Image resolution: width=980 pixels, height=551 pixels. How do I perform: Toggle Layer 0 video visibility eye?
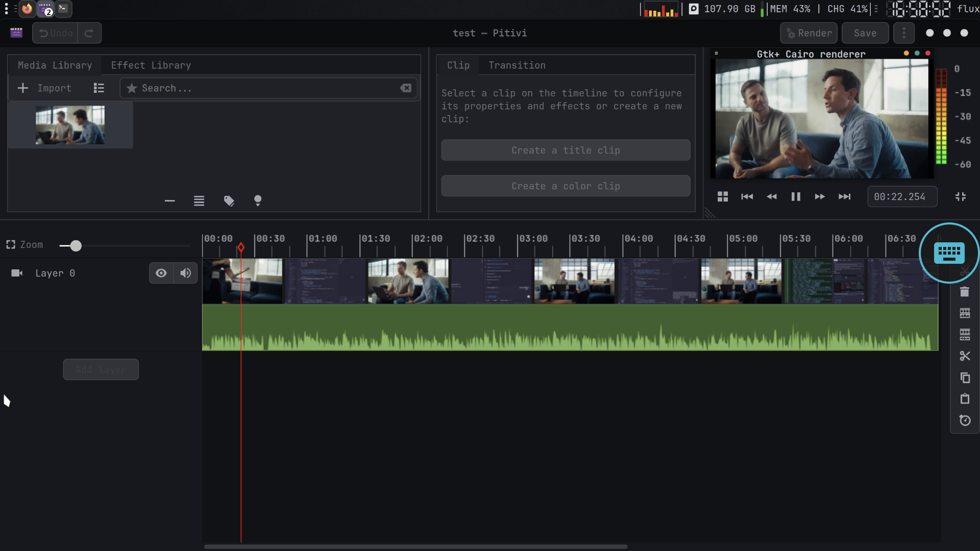click(x=161, y=273)
